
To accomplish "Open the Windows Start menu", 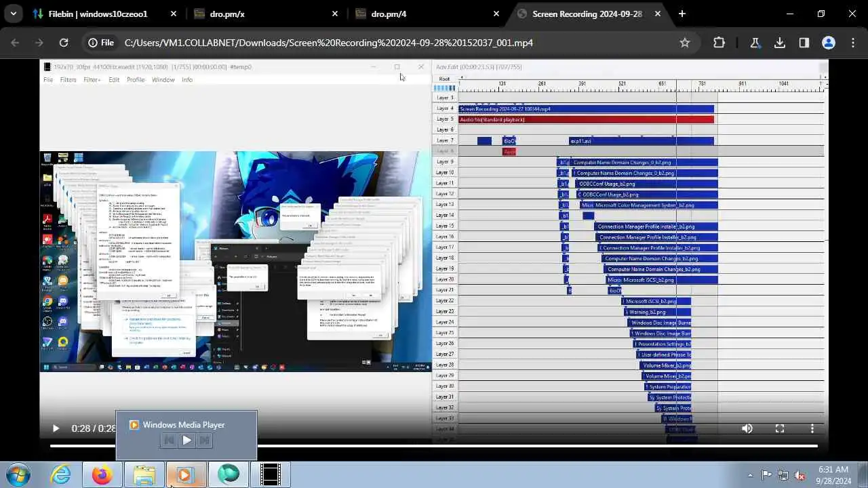I will [19, 474].
